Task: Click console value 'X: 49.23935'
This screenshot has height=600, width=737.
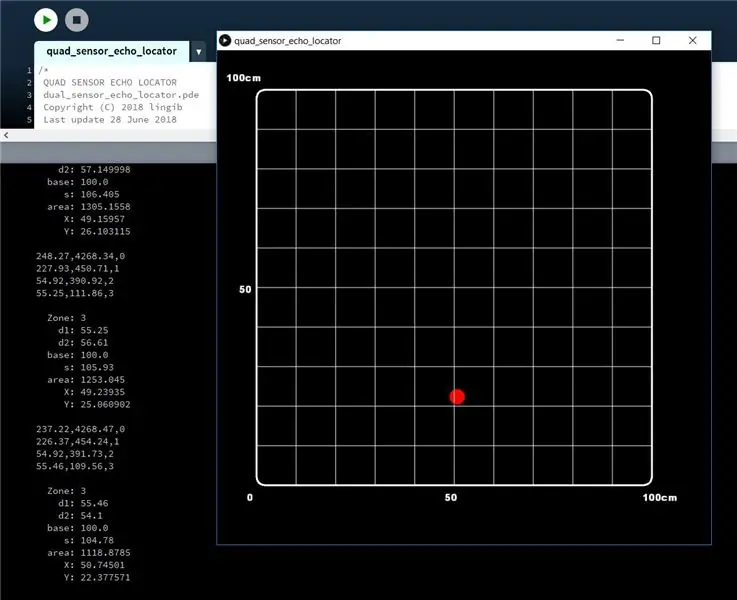Action: 94,392
